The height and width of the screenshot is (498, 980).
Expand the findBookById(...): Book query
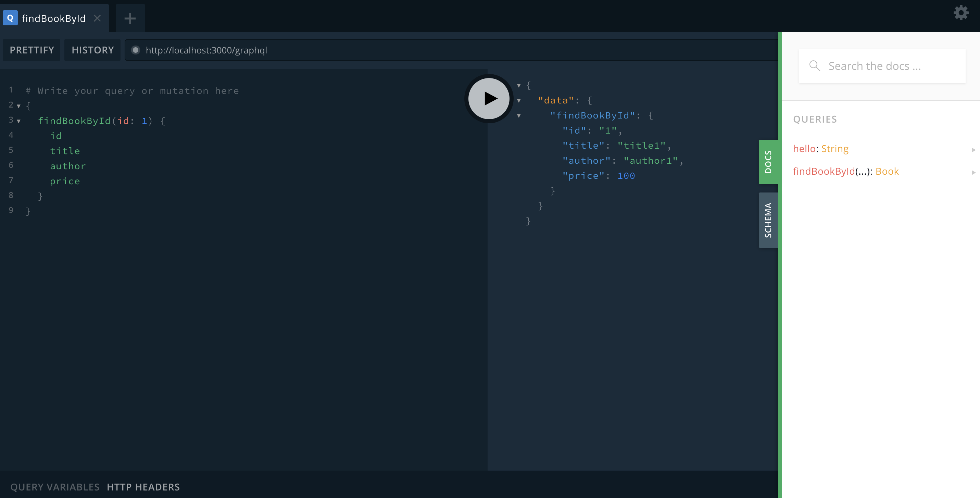[x=972, y=172]
